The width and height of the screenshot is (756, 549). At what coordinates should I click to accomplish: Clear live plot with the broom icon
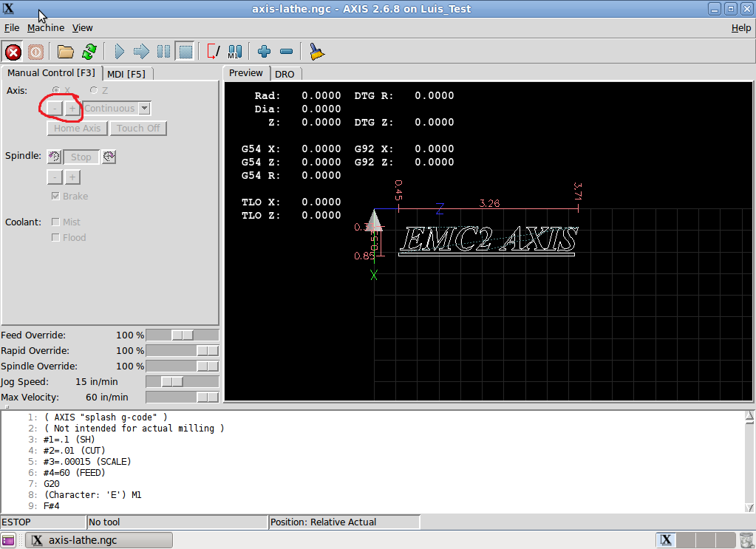pos(317,52)
